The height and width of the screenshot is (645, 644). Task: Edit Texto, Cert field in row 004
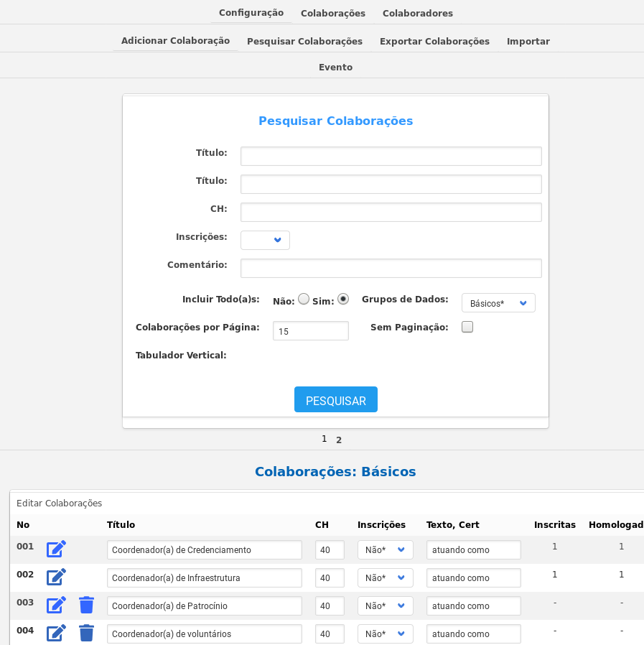[x=474, y=634]
